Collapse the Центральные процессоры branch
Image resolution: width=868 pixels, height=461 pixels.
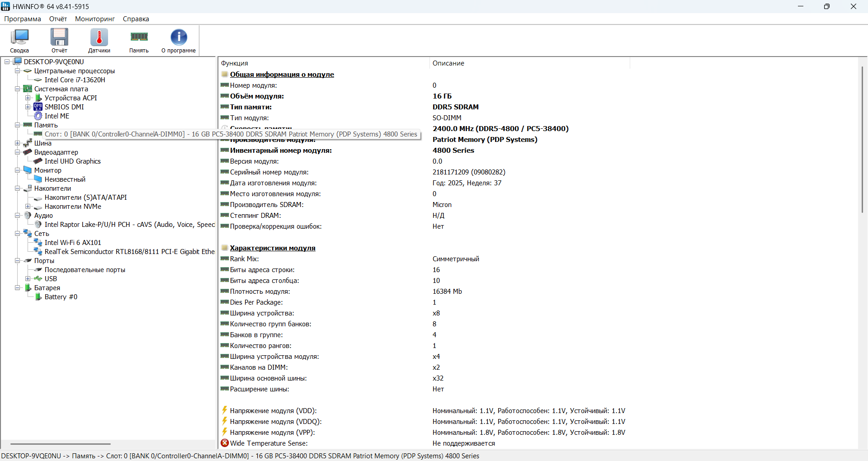[x=18, y=71]
